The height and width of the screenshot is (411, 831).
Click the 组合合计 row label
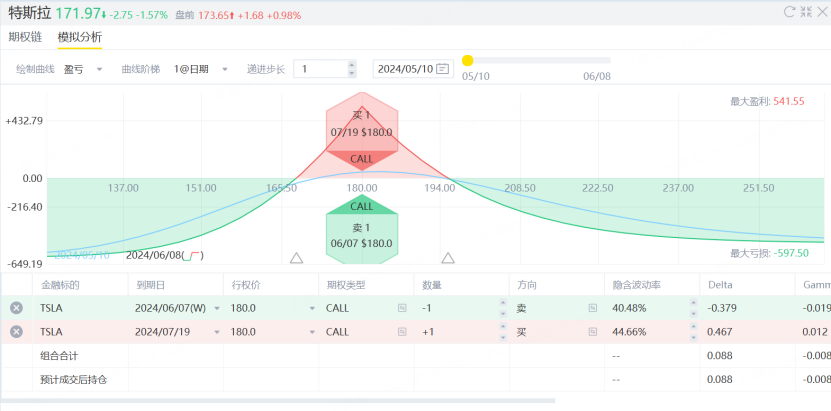(x=59, y=356)
